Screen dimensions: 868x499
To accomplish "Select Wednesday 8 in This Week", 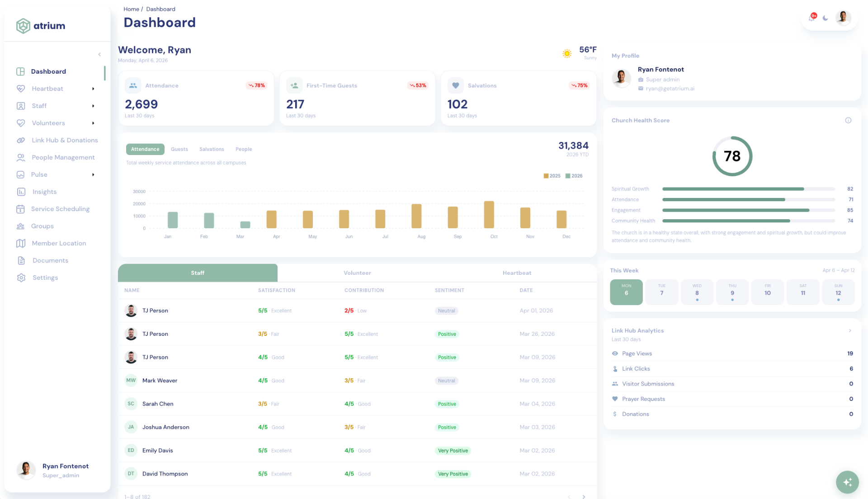I will (x=697, y=292).
